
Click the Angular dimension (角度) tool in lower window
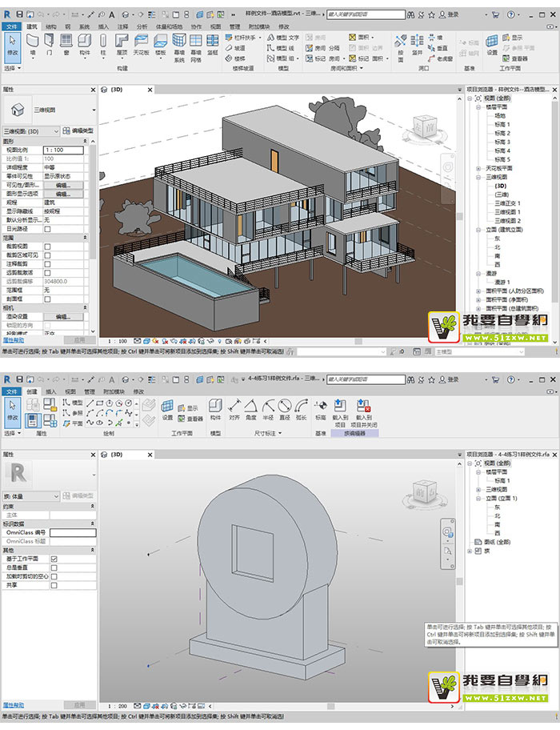(251, 410)
